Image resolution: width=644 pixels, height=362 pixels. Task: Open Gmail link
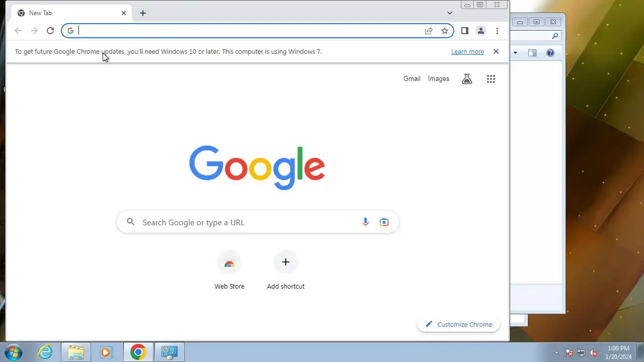pos(412,79)
